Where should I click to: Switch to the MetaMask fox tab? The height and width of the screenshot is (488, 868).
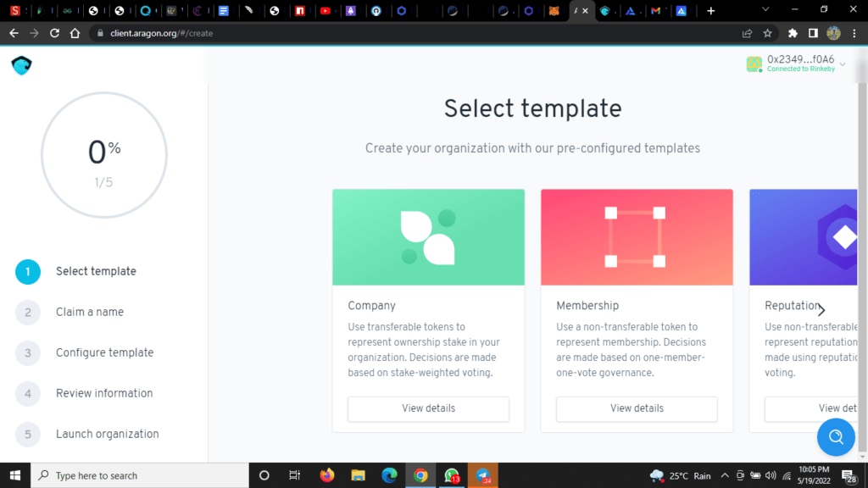[x=554, y=10]
